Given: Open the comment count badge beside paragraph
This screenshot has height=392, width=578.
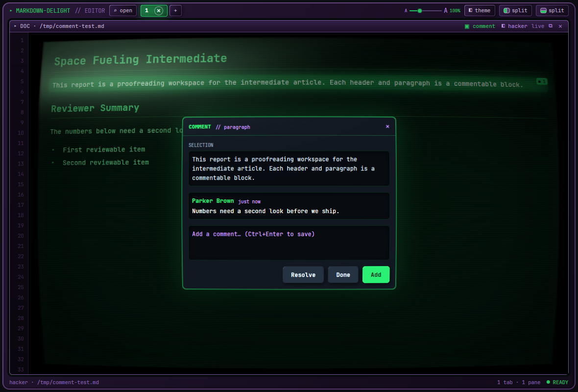Looking at the screenshot, I should tap(541, 81).
